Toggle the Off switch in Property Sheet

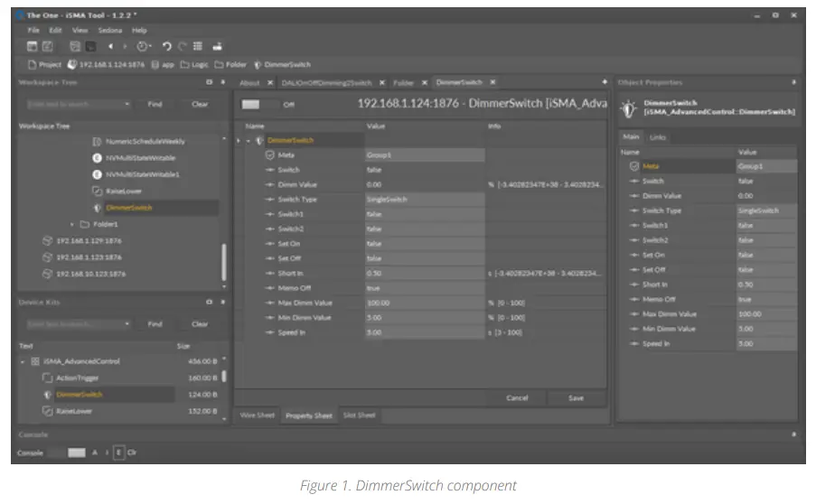tap(252, 105)
